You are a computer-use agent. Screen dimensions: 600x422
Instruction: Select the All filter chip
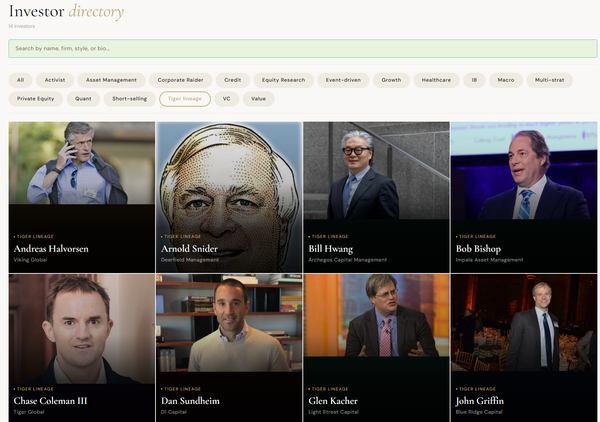click(21, 80)
